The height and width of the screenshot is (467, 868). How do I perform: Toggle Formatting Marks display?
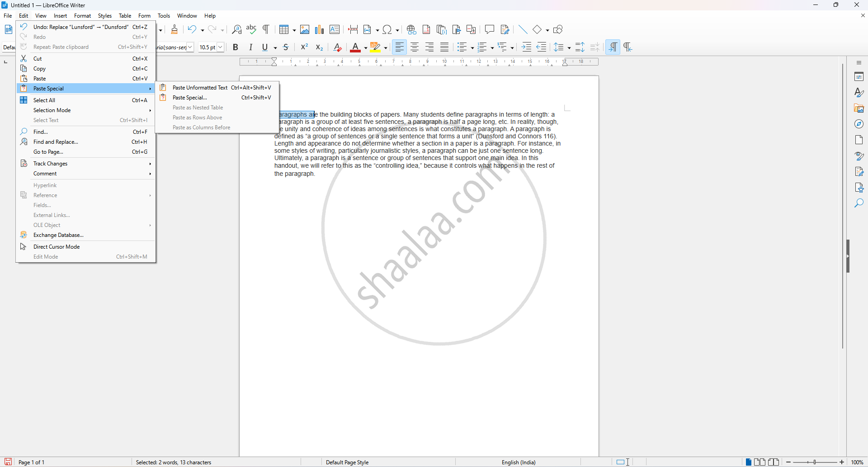pos(266,30)
